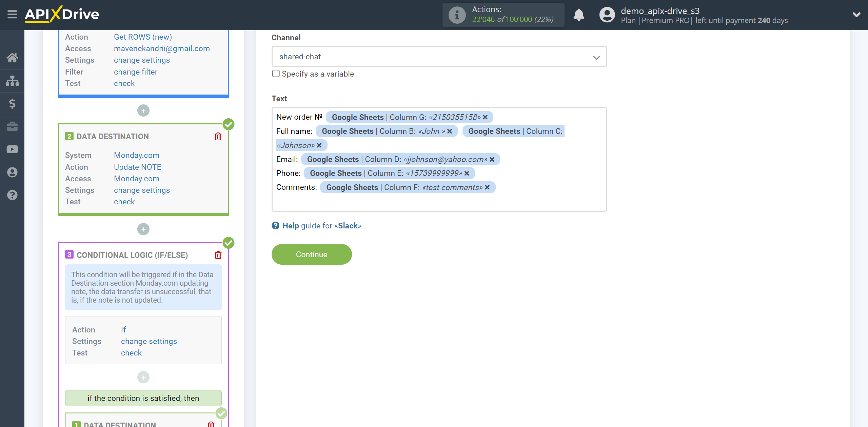Click the CONDITIONAL LOGIC (IF/ELSE) title
The image size is (868, 427).
[132, 255]
